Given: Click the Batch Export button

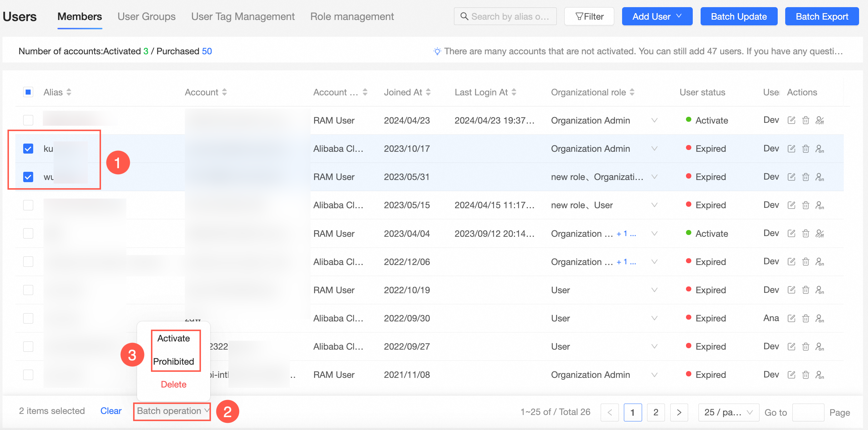Looking at the screenshot, I should [822, 16].
